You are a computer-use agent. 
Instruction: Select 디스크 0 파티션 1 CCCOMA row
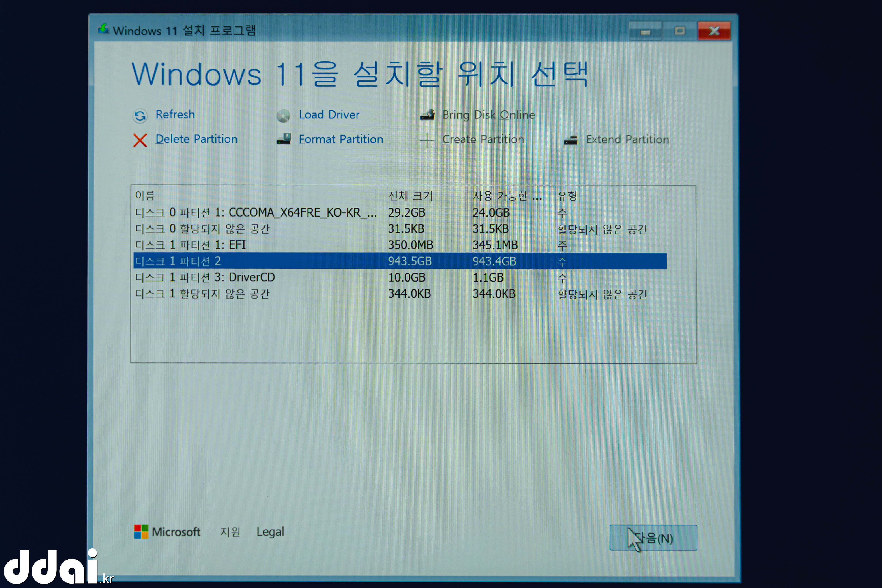(256, 213)
